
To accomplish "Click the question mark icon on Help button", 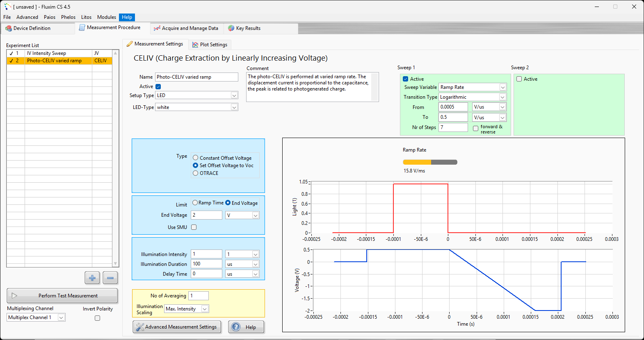I will click(x=236, y=327).
